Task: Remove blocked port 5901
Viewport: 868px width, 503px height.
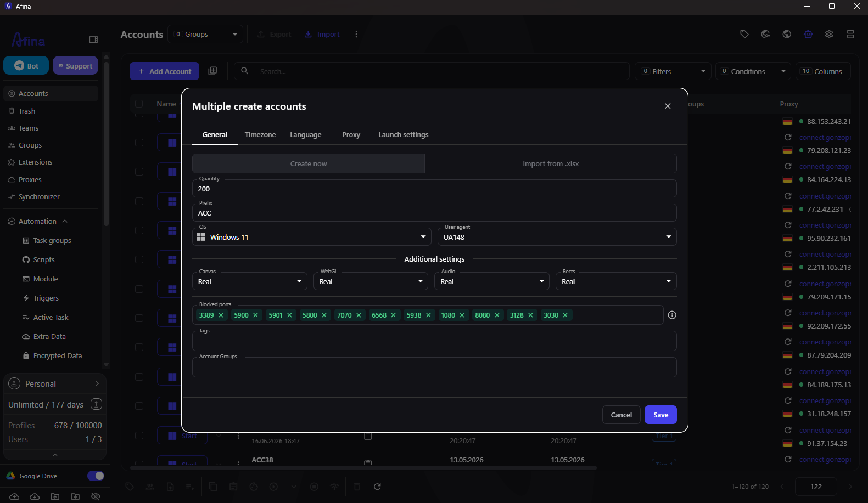Action: click(289, 315)
